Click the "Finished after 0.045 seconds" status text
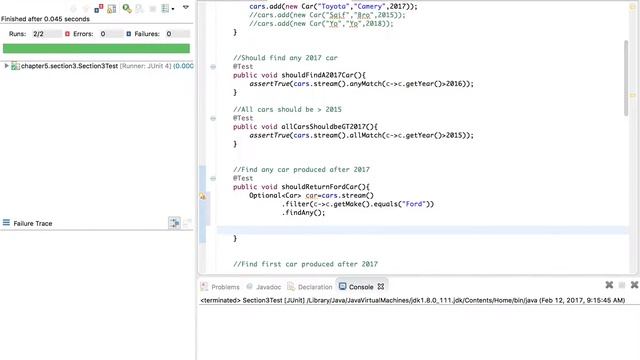The image size is (640, 360). click(x=45, y=19)
